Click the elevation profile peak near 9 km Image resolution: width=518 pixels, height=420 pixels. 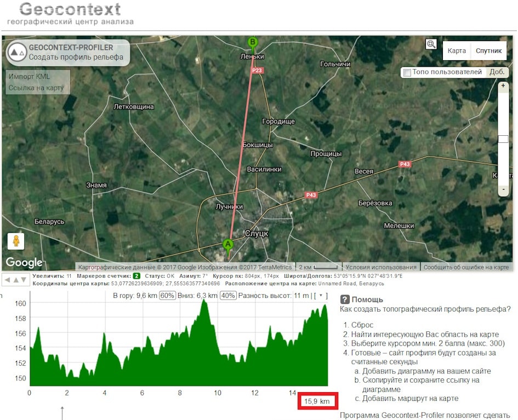[x=204, y=302]
